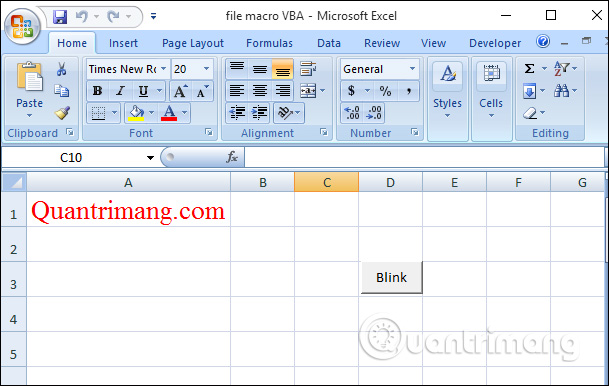
Task: Open the Developer tab
Action: pos(495,43)
